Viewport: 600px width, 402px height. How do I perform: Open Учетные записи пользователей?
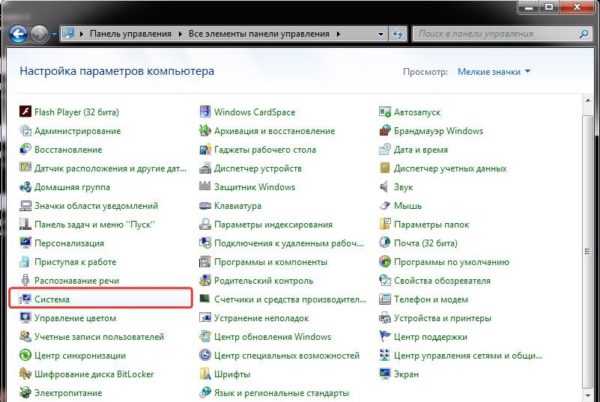click(92, 337)
